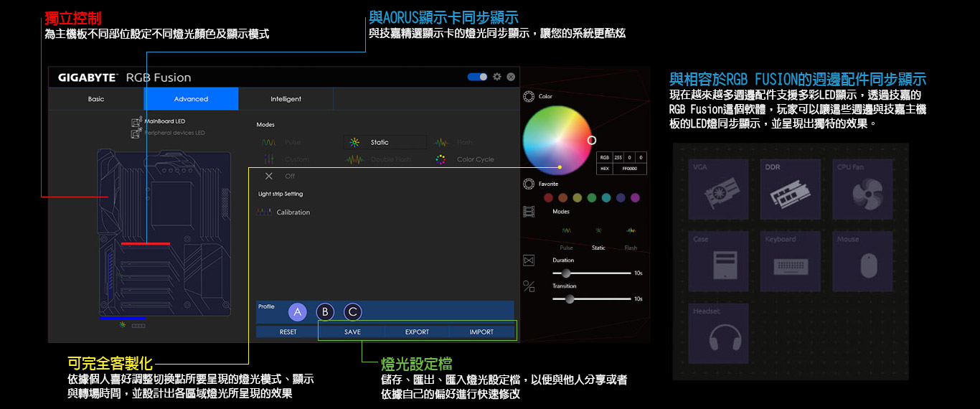The height and width of the screenshot is (409, 980).
Task: Click the HEX value field FF0000
Action: click(628, 169)
